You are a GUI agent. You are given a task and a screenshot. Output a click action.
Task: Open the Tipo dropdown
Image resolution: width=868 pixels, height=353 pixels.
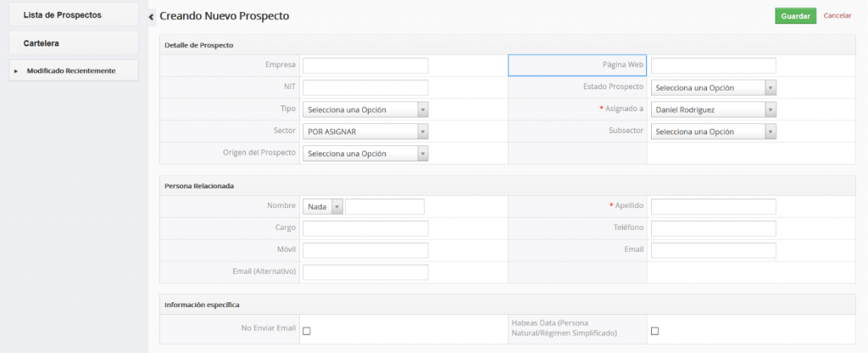pyautogui.click(x=365, y=109)
